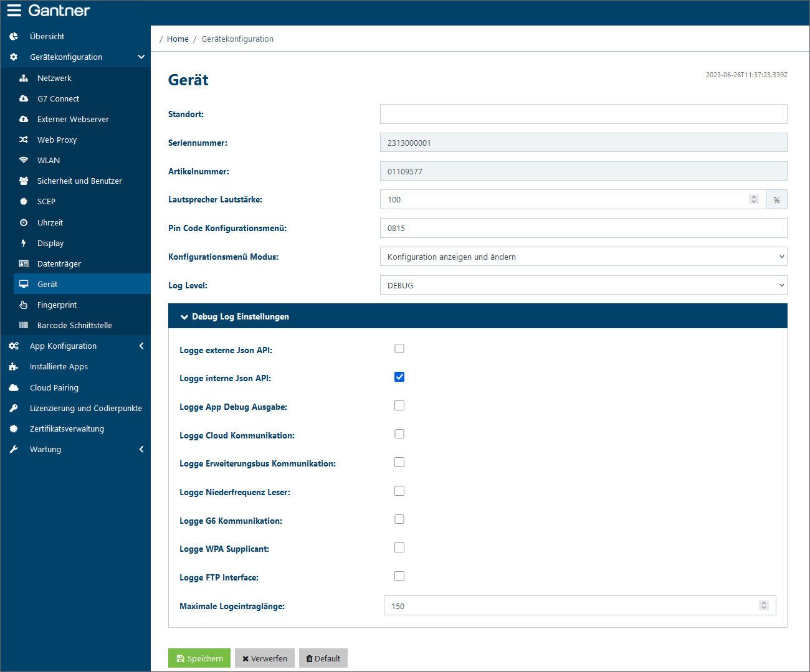The height and width of the screenshot is (672, 810).
Task: Click the Barcode Schnittstelle barcode icon
Action: tap(24, 325)
